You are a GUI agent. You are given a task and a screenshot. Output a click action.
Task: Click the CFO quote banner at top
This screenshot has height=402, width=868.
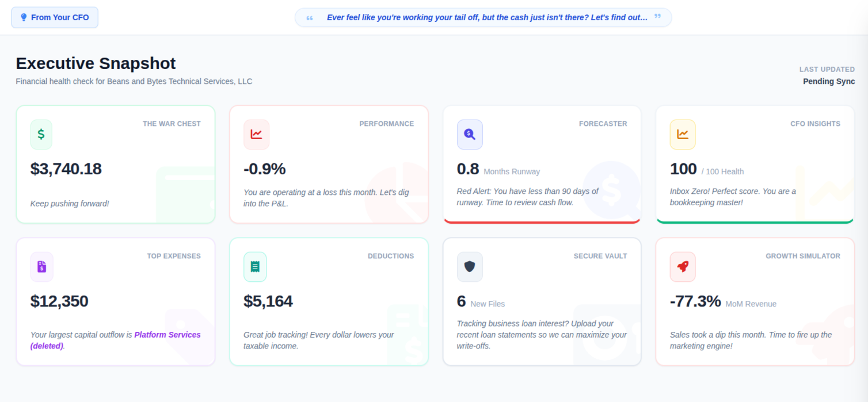tap(483, 17)
